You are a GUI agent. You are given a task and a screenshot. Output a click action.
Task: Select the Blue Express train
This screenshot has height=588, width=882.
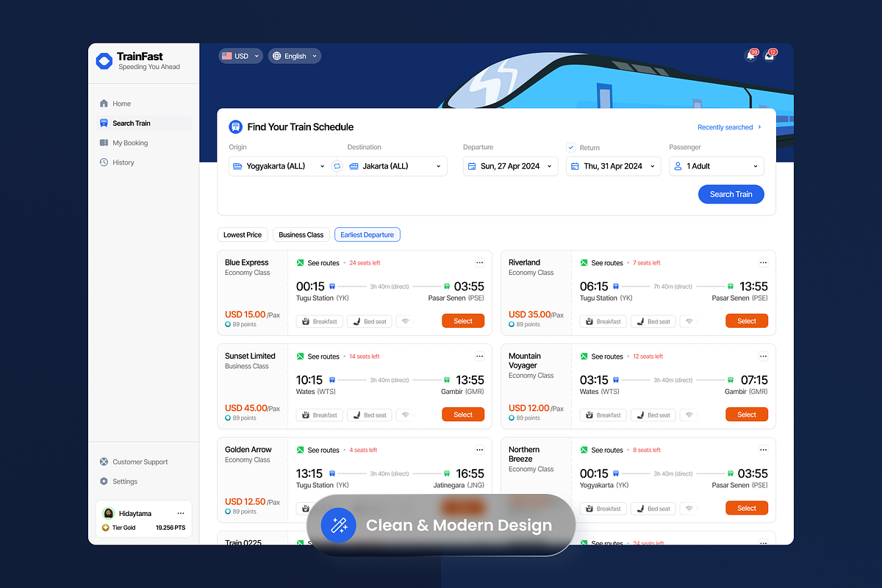(x=463, y=321)
